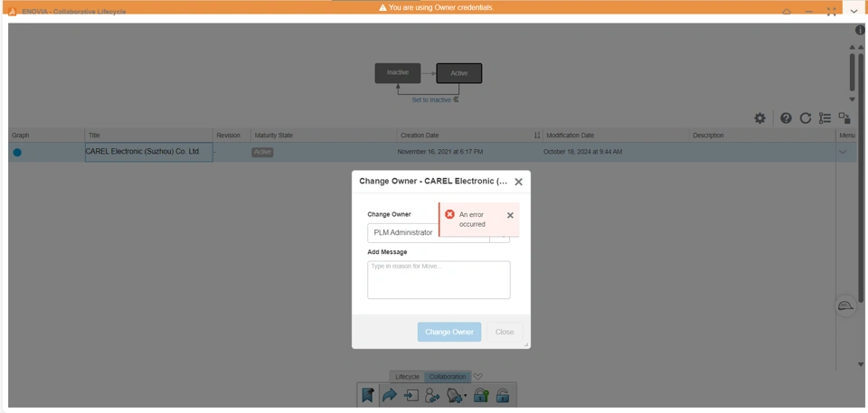Click the warning triangle in the credentials banner
The width and height of the screenshot is (868, 413).
(382, 8)
